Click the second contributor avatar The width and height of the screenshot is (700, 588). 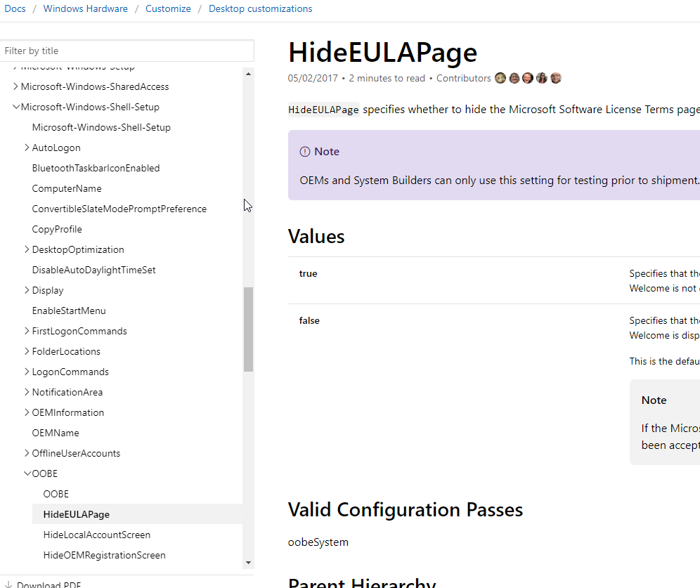pyautogui.click(x=514, y=78)
